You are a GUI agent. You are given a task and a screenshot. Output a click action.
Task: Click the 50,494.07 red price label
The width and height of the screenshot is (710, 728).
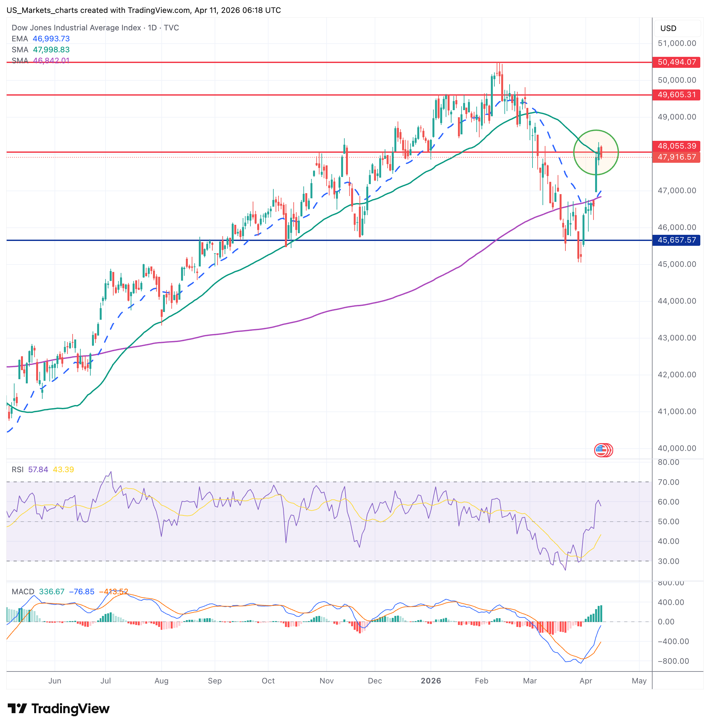tap(676, 62)
